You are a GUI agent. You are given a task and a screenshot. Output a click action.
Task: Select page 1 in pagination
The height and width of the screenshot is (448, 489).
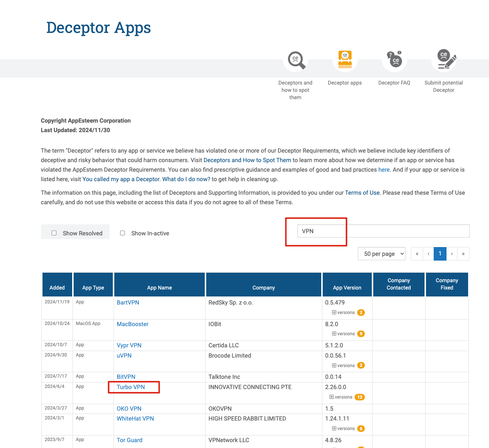440,254
